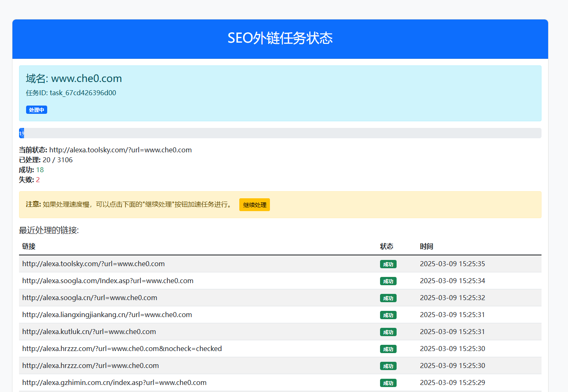Click the red failure count 2

tap(38, 179)
